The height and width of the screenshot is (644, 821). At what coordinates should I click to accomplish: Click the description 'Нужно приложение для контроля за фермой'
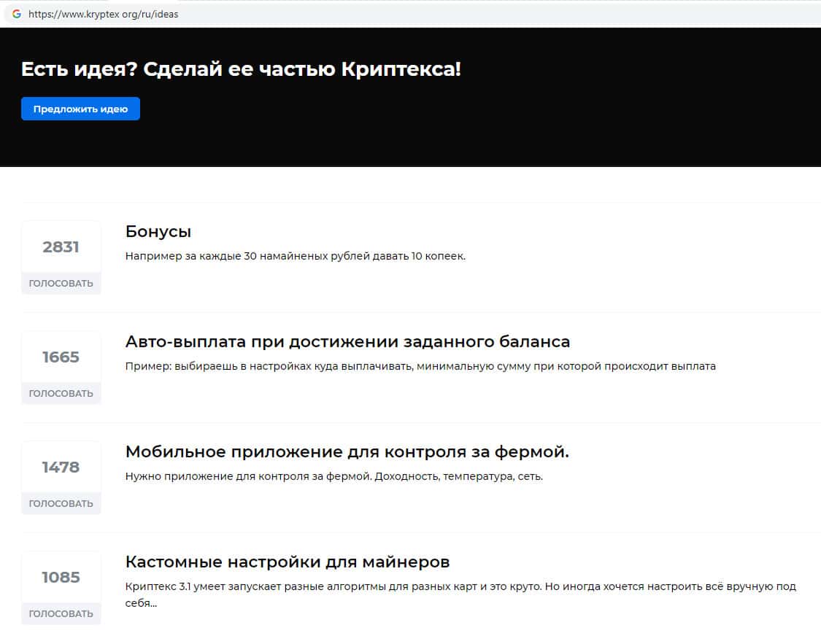334,476
